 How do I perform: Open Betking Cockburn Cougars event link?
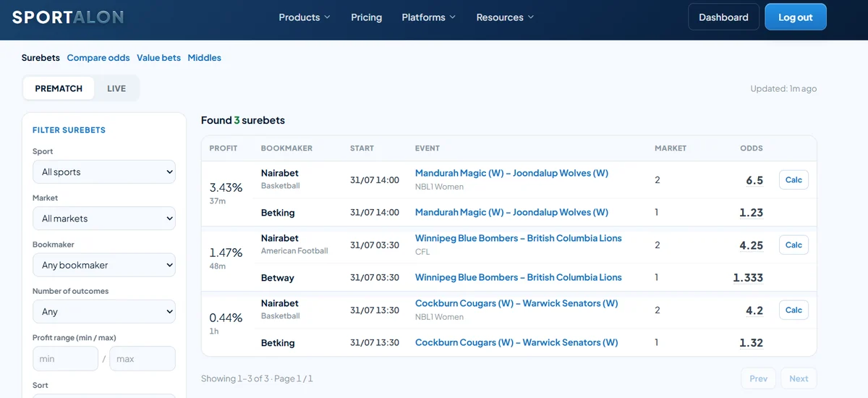click(516, 342)
